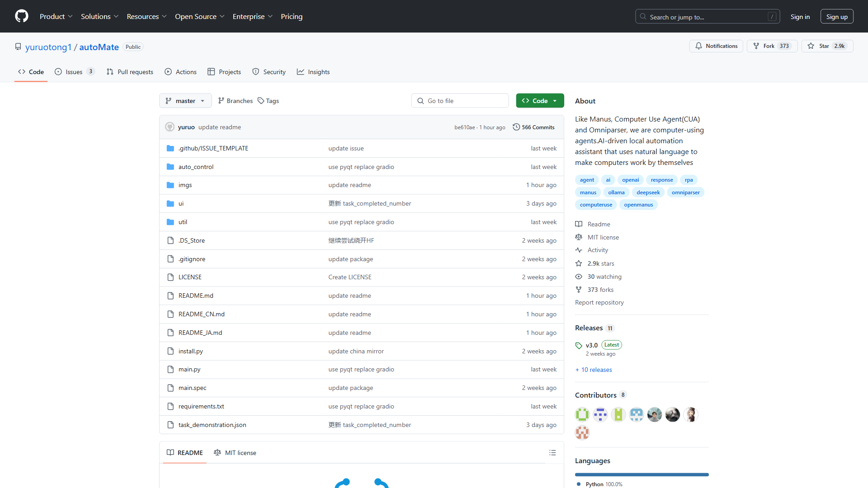The height and width of the screenshot is (488, 868).
Task: Open the Insights tab
Action: [313, 72]
